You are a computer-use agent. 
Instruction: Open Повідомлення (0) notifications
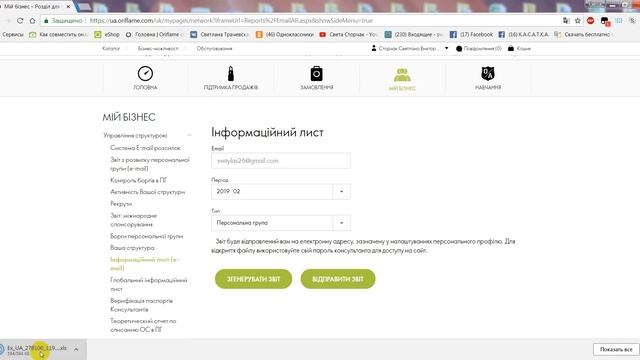coord(478,48)
